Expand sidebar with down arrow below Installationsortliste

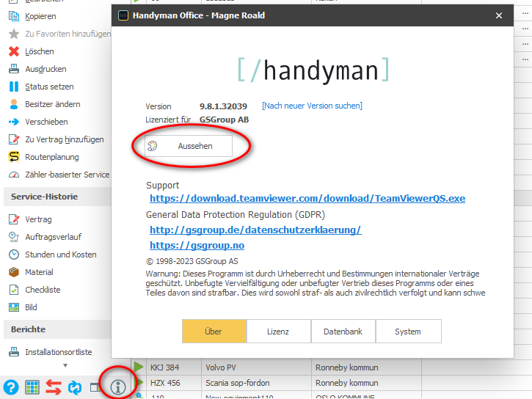(x=65, y=365)
